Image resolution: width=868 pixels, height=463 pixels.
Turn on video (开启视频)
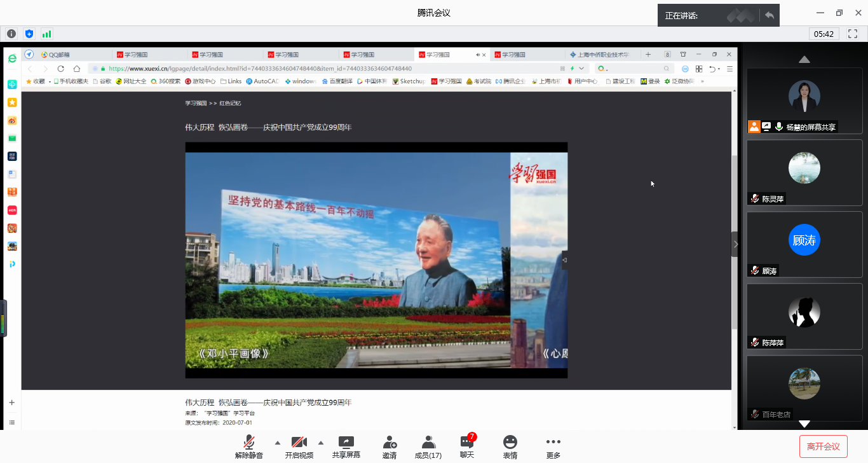click(x=299, y=446)
